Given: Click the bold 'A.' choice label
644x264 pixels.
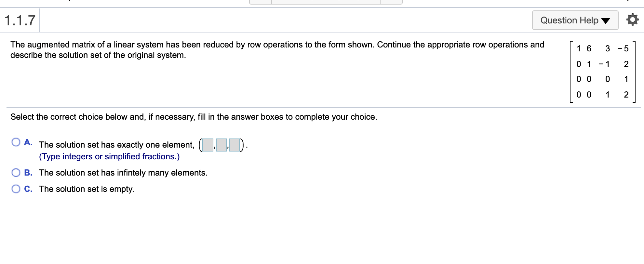Looking at the screenshot, I should point(28,142).
